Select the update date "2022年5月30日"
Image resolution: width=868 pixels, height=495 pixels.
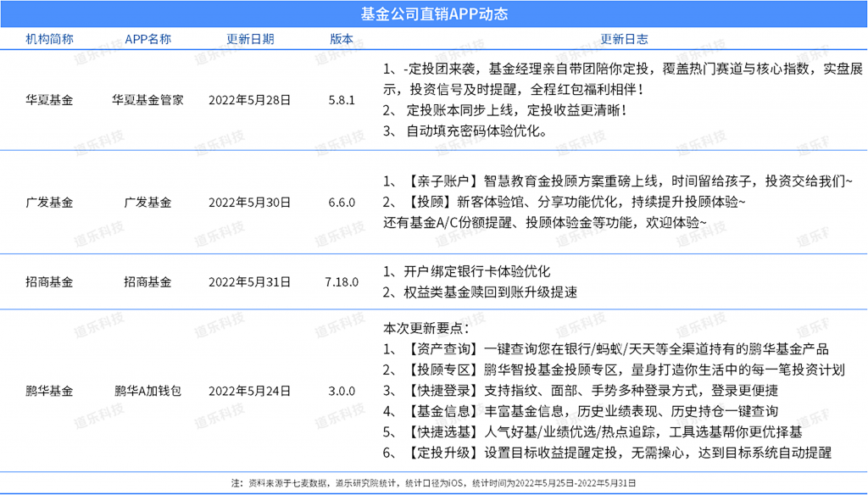[x=250, y=203]
